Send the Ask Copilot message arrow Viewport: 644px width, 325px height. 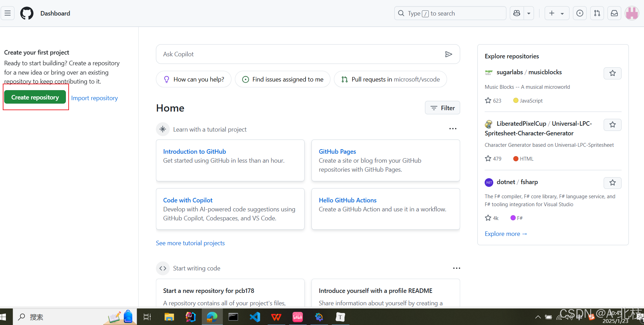pyautogui.click(x=448, y=54)
